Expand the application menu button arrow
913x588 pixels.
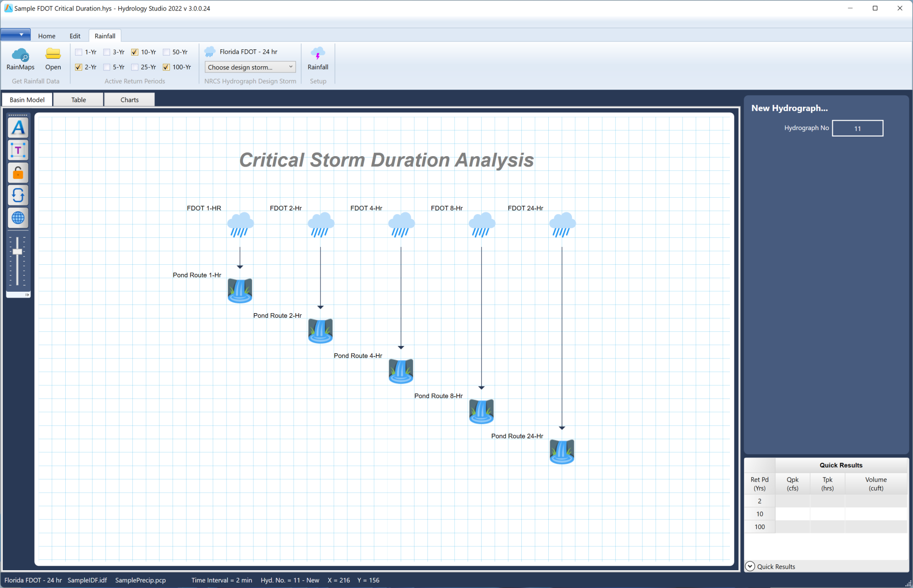click(x=21, y=34)
